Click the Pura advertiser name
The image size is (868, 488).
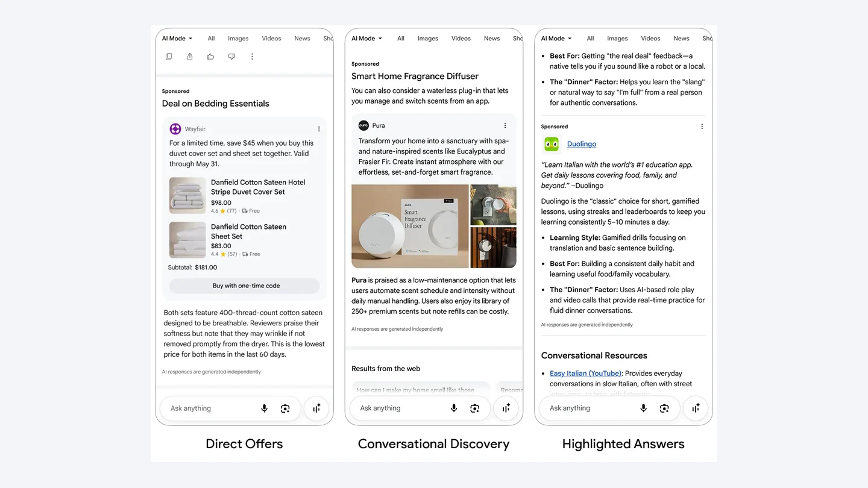click(379, 125)
